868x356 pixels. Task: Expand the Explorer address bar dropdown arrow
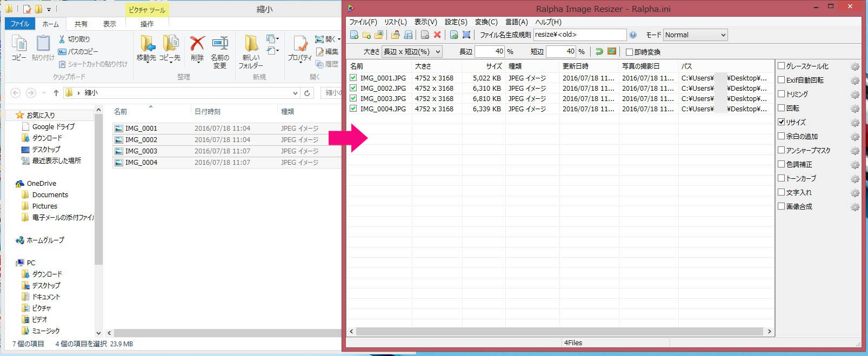point(295,93)
